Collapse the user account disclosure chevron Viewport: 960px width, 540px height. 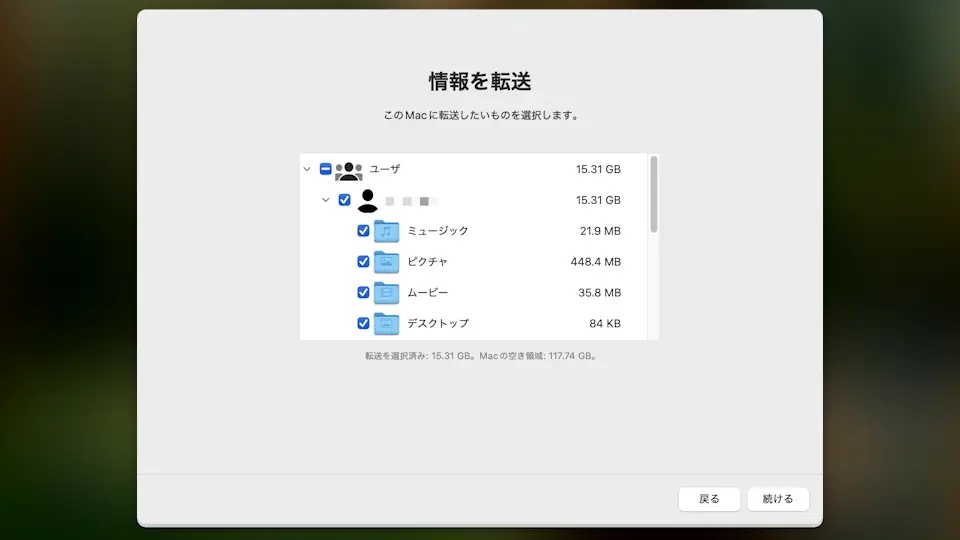coord(326,200)
